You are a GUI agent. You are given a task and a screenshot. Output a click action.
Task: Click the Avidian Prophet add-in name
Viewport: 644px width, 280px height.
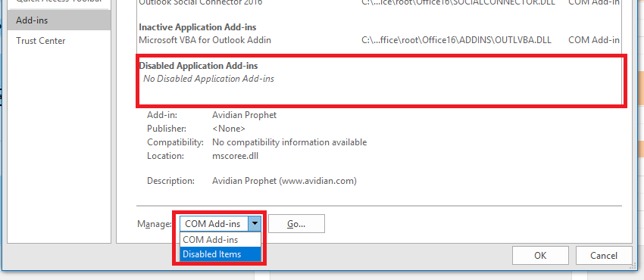point(245,115)
